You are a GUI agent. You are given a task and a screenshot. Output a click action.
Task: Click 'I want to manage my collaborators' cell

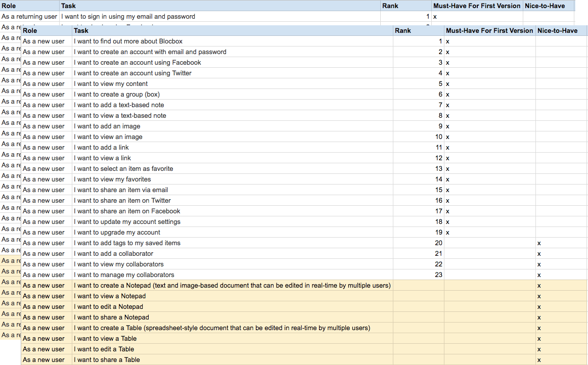[233, 275]
